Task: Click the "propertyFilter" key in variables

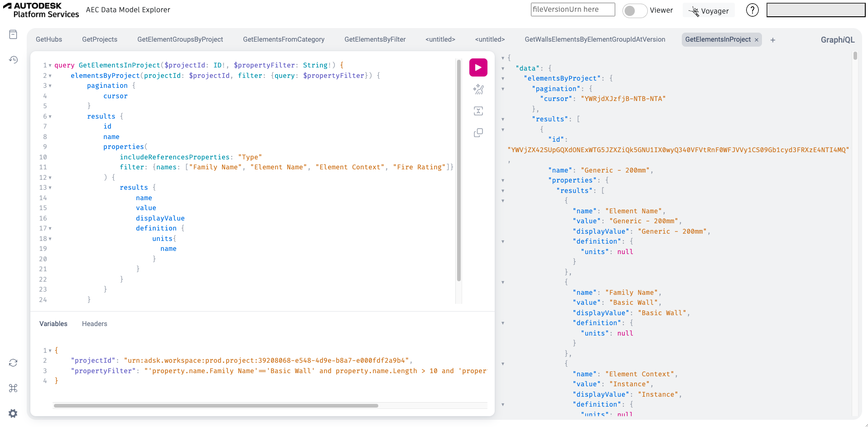Action: coord(103,371)
